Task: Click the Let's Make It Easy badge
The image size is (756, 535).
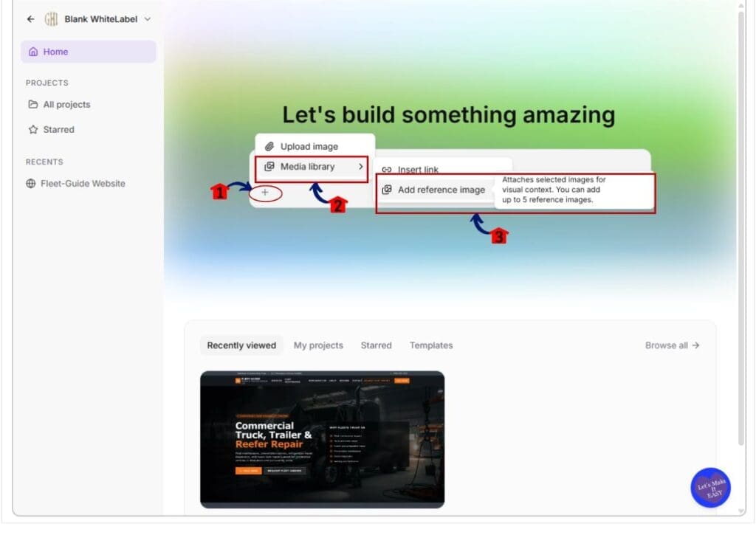Action: (711, 488)
